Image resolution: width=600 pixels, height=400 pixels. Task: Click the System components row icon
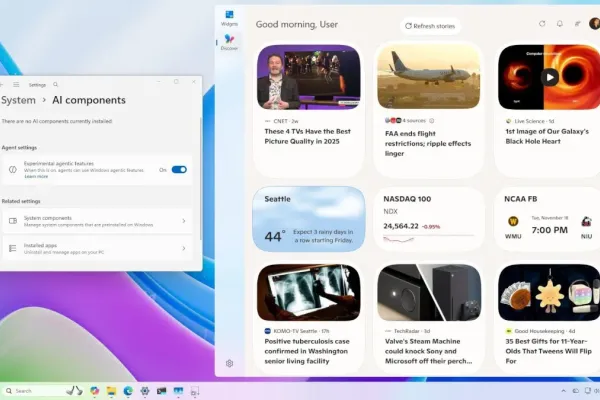13,221
